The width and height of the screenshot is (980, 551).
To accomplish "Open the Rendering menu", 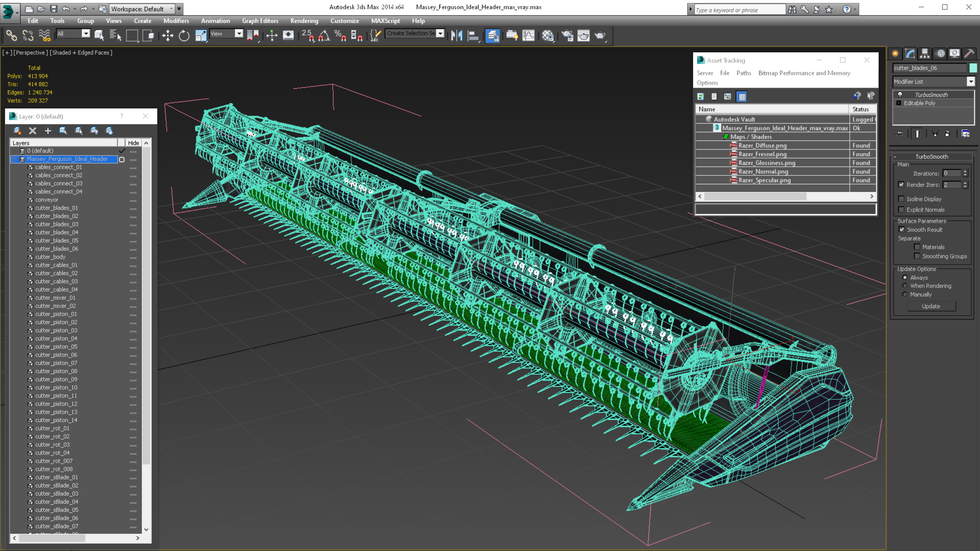I will tap(304, 21).
